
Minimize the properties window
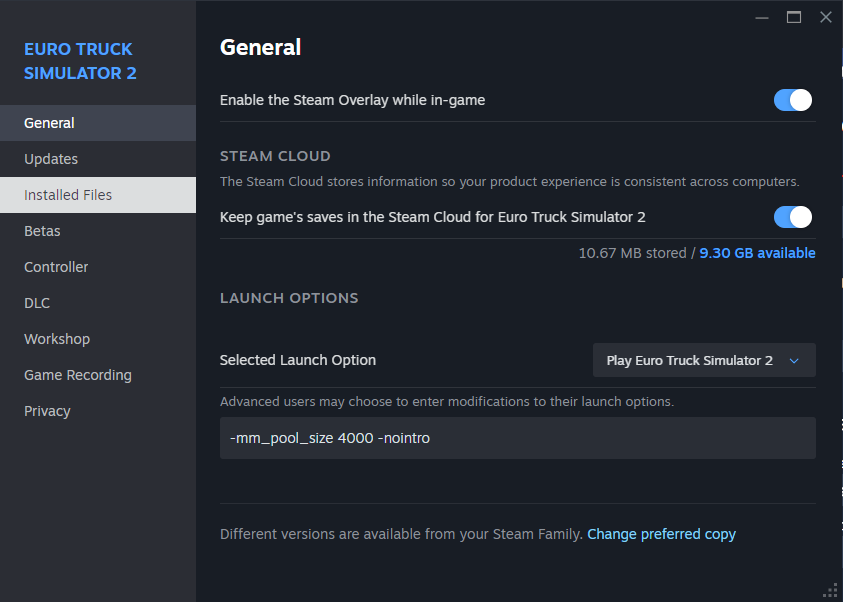tap(762, 17)
